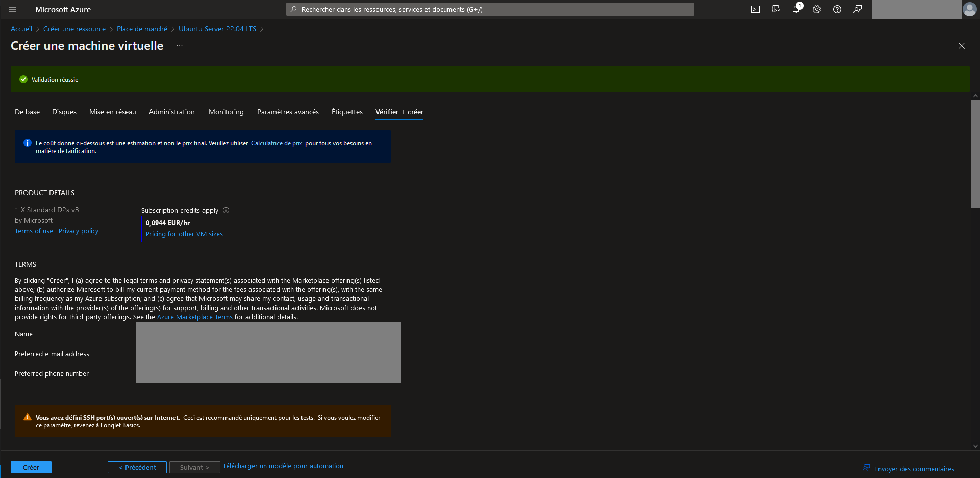Click the blue info icon in cost notice
Viewport: 980px width, 478px height.
tap(28, 143)
